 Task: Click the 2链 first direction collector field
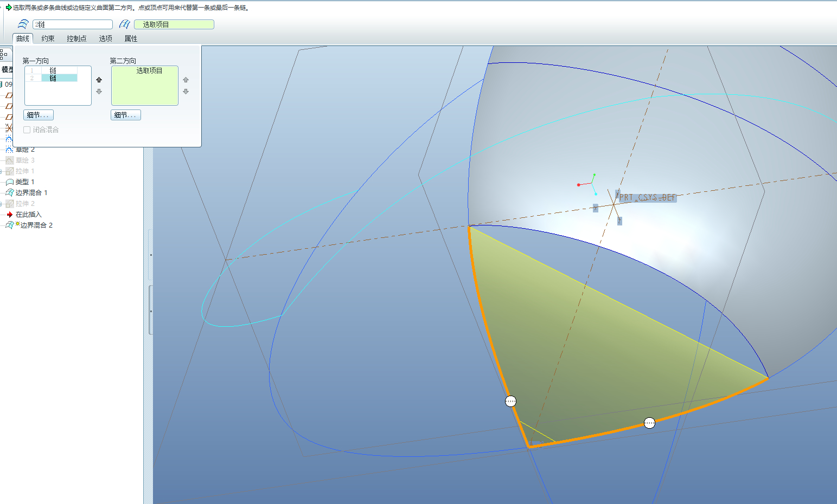pos(73,24)
